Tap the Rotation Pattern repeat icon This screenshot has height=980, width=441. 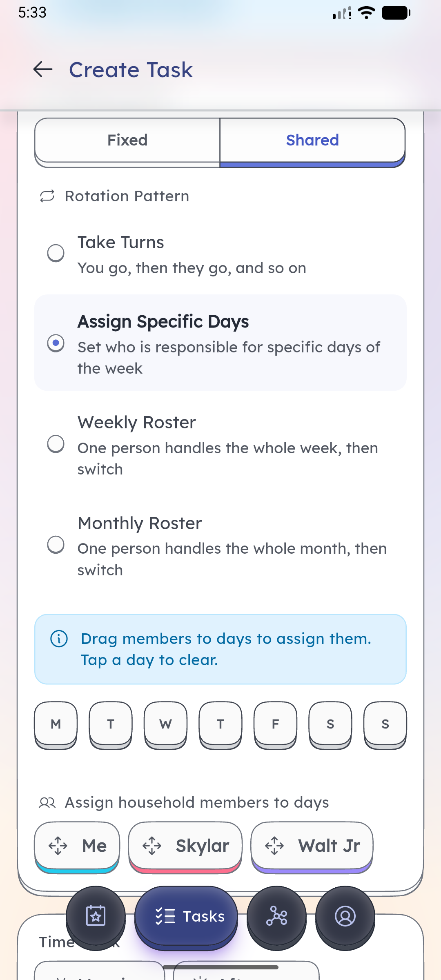pos(47,196)
